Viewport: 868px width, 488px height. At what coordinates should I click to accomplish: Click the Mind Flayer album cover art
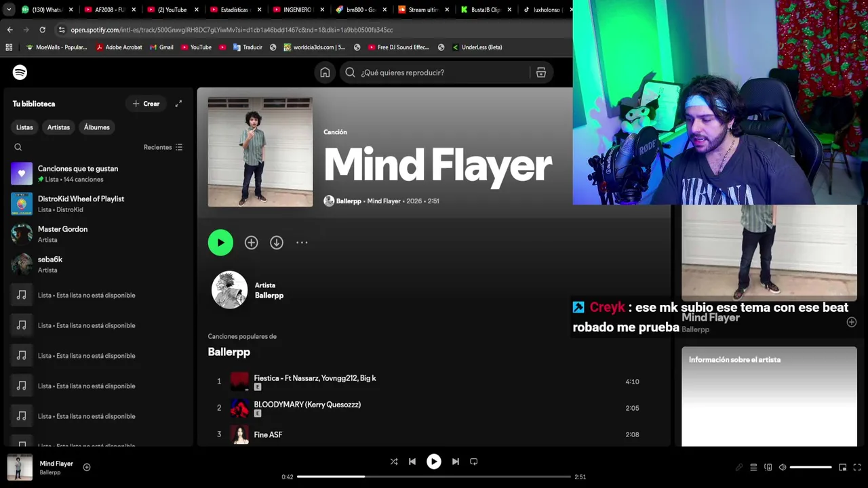(x=260, y=152)
